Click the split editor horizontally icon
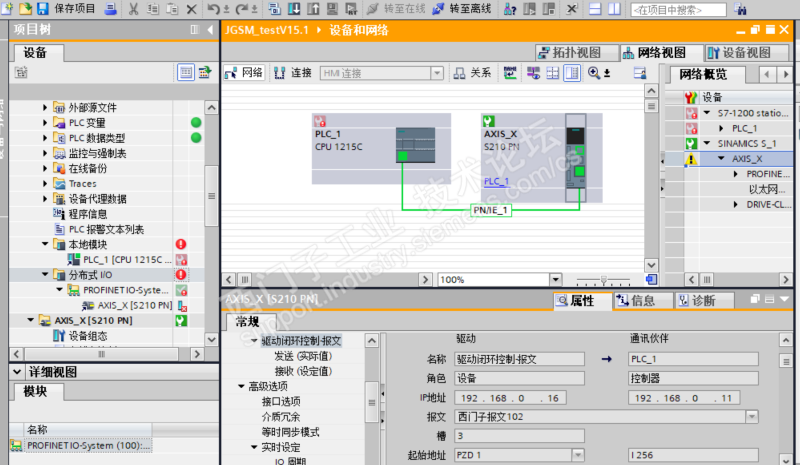800x465 pixels. coord(595,9)
